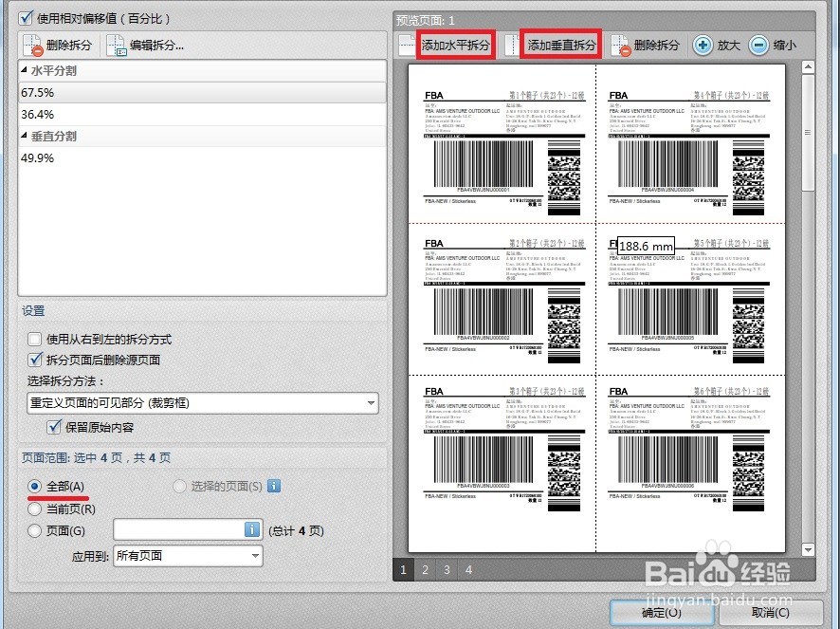Open the 应用到 所有页面 dropdown
This screenshot has width=840, height=629.
[x=188, y=556]
